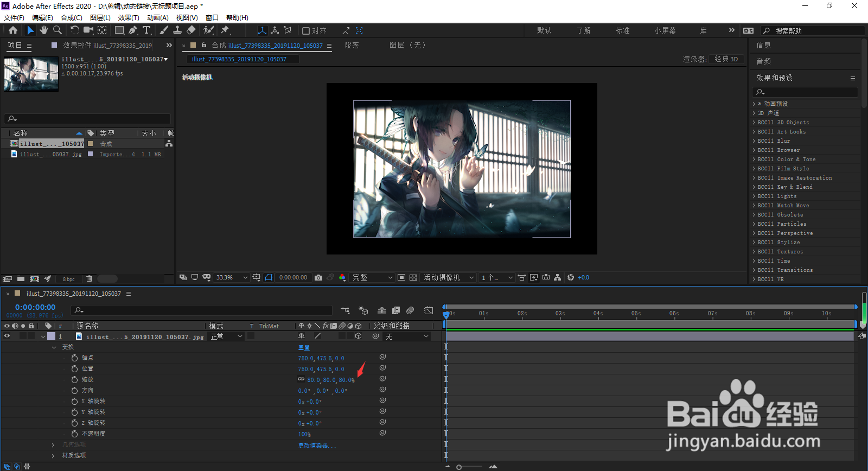Select the Zoom magnifier tool
The image size is (868, 471).
(58, 30)
